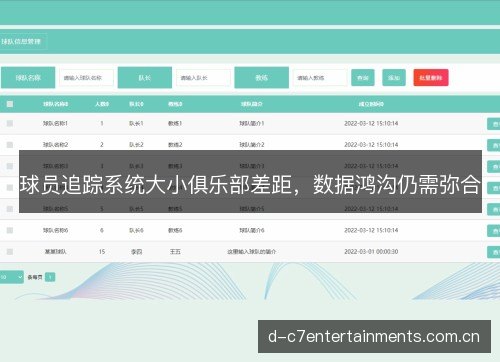Click the cell 教练2

175,145
